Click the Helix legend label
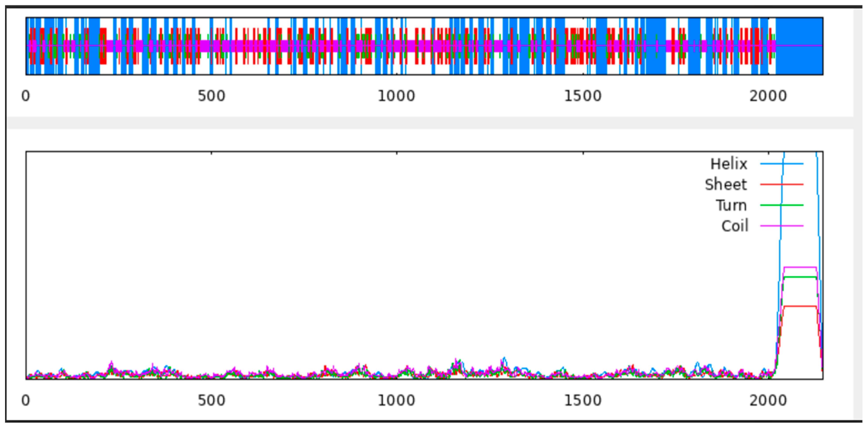The height and width of the screenshot is (430, 868). point(729,164)
